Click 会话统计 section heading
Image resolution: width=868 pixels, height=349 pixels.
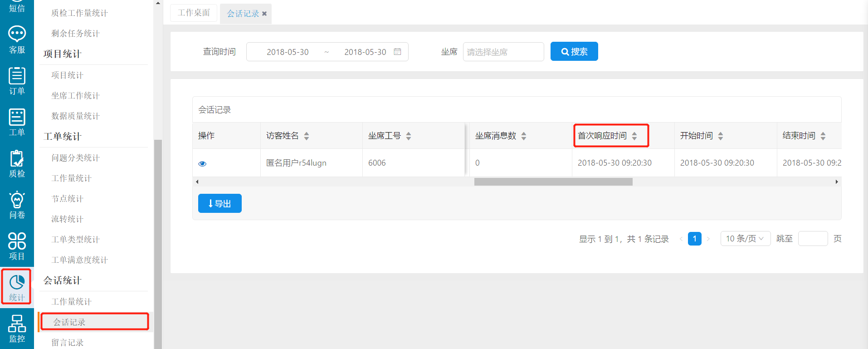click(x=63, y=280)
